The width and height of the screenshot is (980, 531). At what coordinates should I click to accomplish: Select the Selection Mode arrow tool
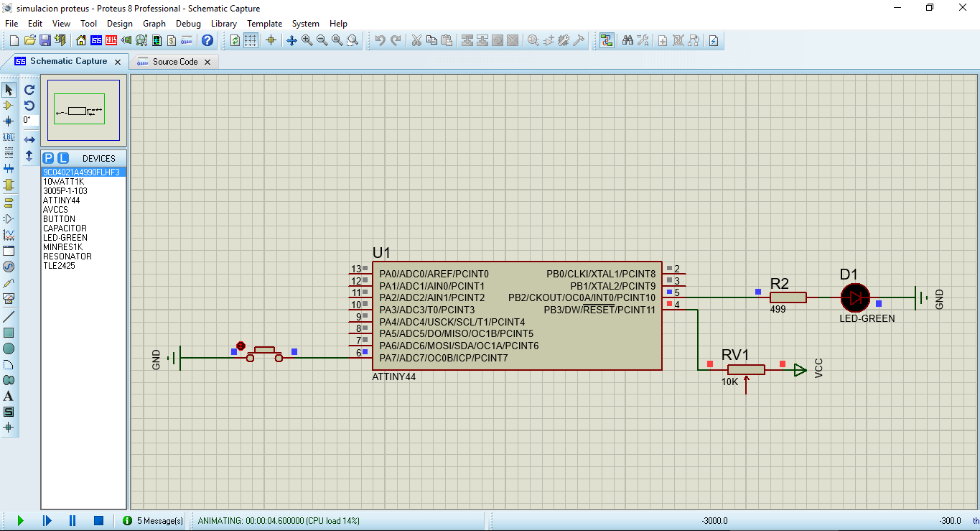(9, 90)
